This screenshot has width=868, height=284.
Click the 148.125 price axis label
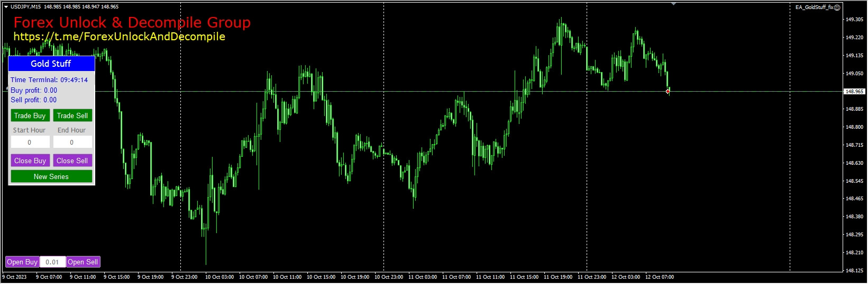coord(854,271)
